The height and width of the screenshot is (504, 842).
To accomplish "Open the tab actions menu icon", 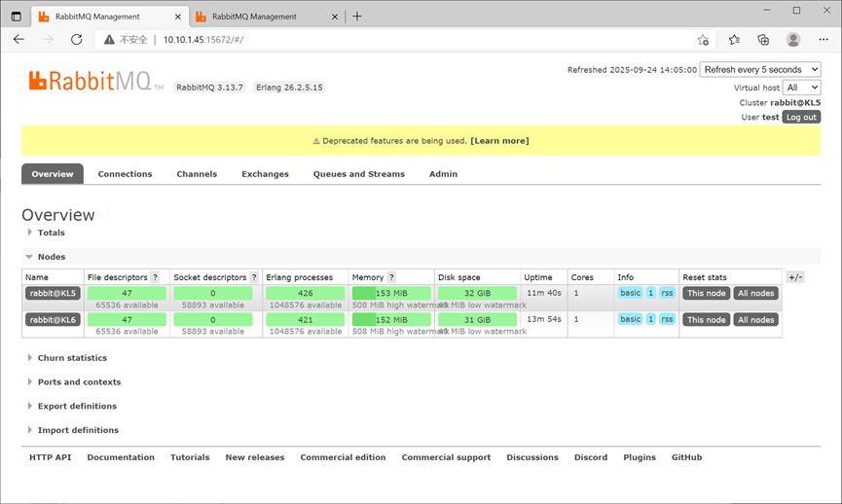I will point(16,17).
